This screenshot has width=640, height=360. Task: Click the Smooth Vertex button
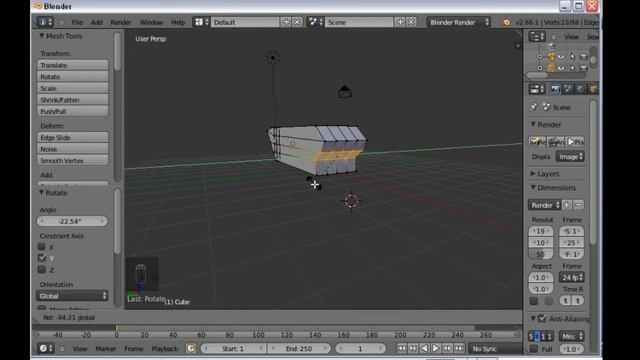tap(73, 161)
